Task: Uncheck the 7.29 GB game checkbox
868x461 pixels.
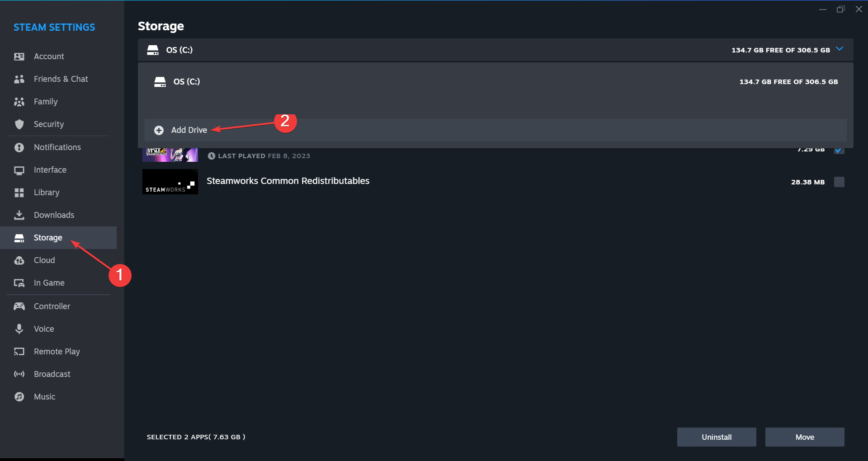Action: tap(839, 151)
